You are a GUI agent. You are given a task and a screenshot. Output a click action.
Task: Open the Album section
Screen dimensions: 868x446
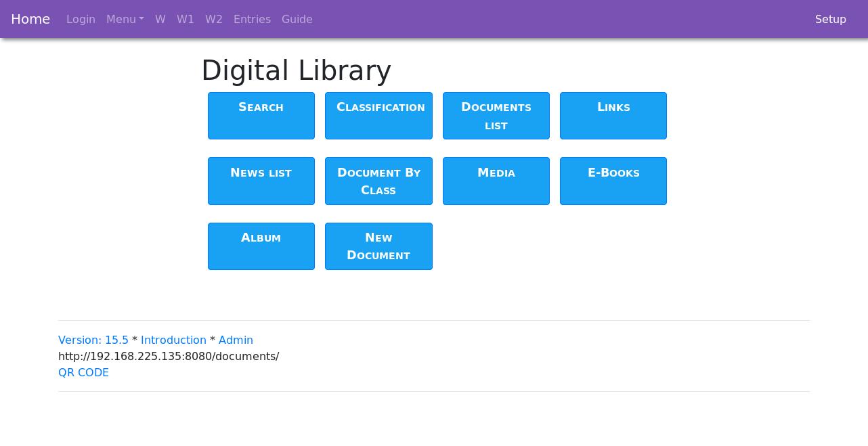point(261,246)
